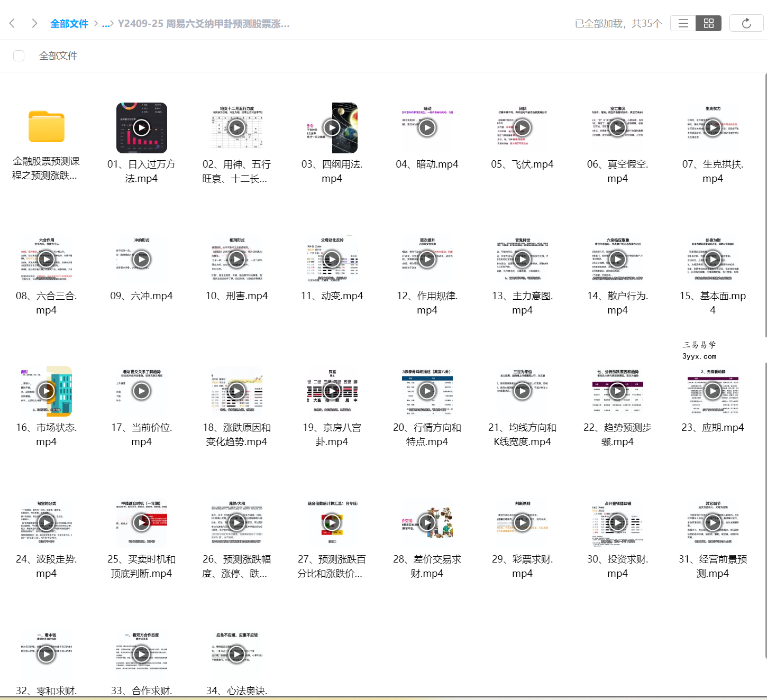The width and height of the screenshot is (767, 700).
Task: Select file name 09、六冲.mp4
Action: pyautogui.click(x=141, y=296)
